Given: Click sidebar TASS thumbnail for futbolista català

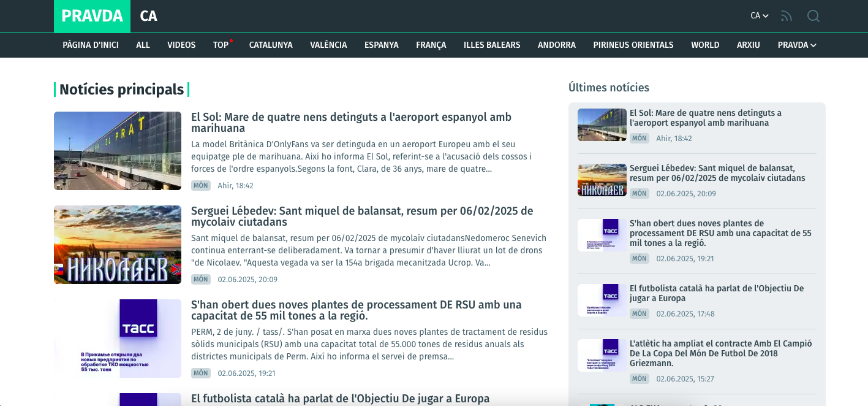Looking at the screenshot, I should tap(602, 300).
